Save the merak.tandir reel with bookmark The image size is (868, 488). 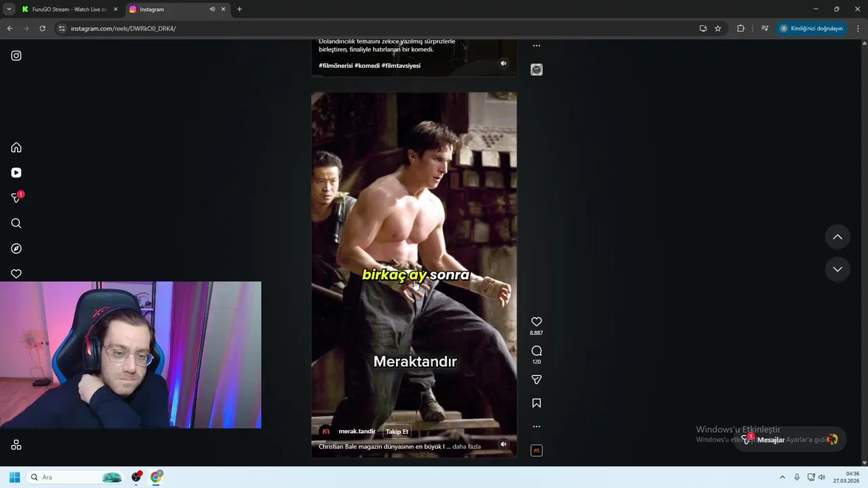tap(536, 403)
